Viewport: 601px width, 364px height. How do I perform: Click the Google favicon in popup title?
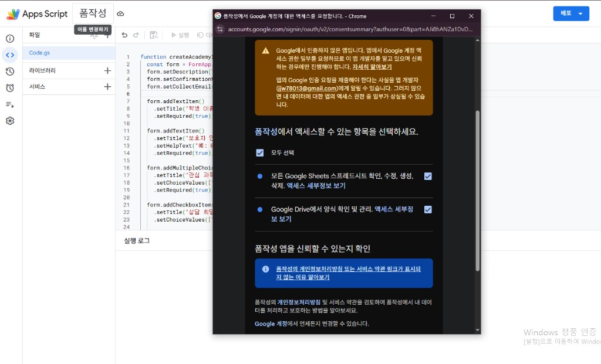pos(218,16)
